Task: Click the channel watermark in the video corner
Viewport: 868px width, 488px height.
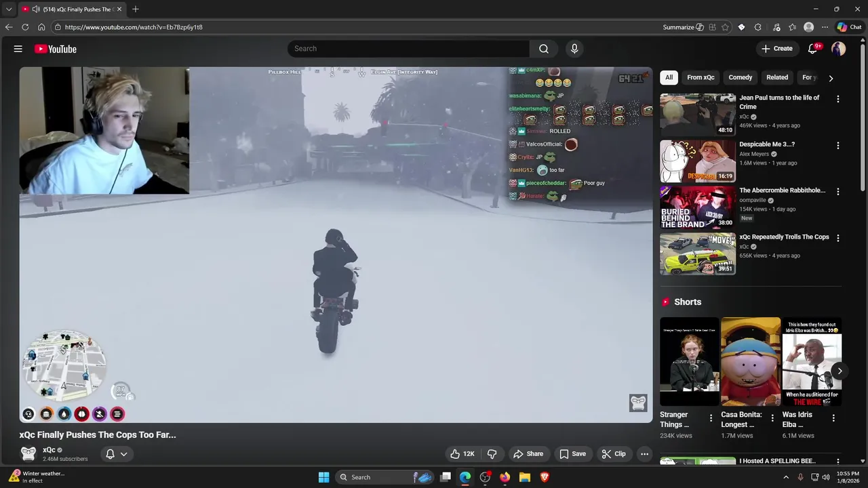Action: coord(638,403)
